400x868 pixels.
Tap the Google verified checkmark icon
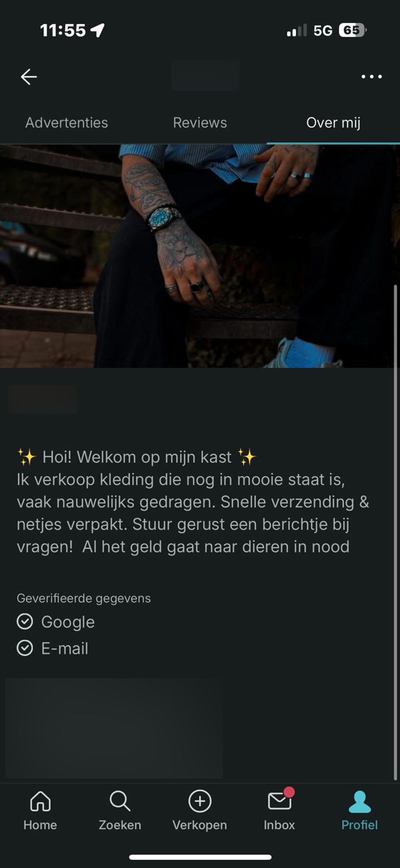coord(25,622)
